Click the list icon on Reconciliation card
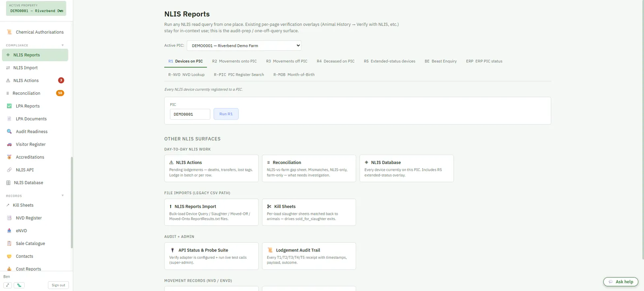This screenshot has width=644, height=291. [268, 162]
